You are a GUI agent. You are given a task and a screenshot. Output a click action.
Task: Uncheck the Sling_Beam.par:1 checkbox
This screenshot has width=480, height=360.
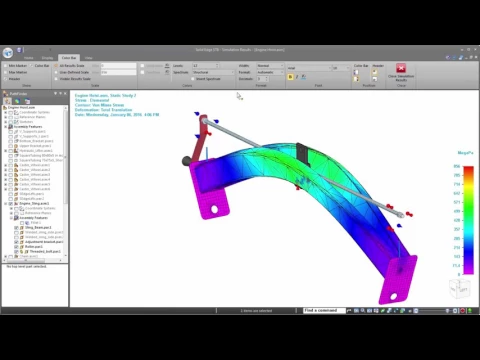16,228
